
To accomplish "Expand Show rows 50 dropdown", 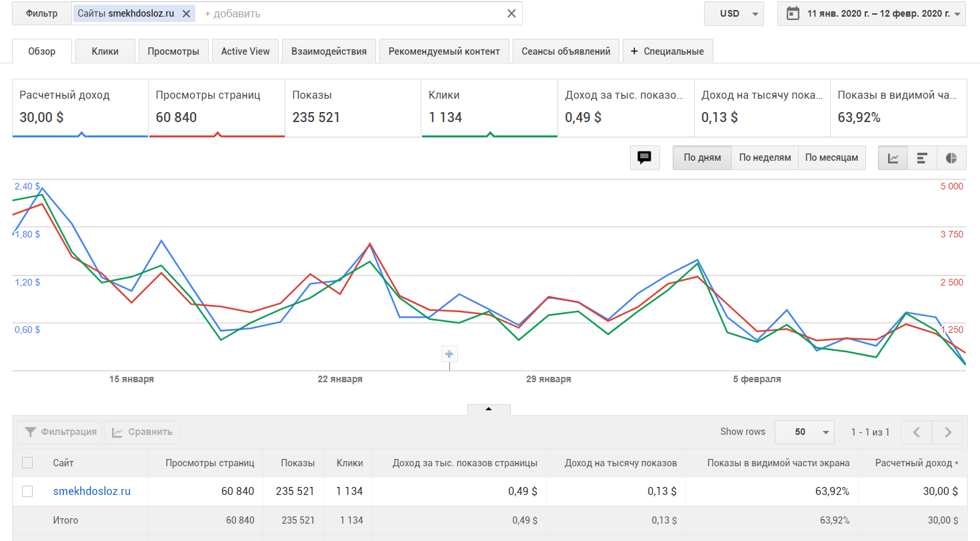I will pyautogui.click(x=805, y=432).
